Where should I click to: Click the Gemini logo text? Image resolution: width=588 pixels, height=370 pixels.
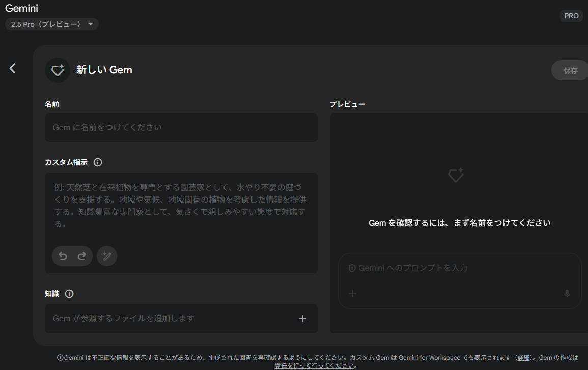[x=21, y=8]
